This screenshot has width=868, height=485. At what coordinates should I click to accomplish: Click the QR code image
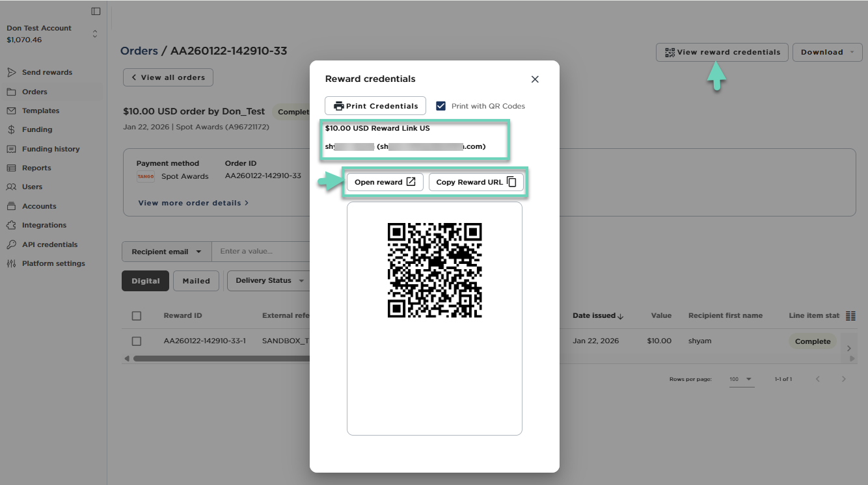click(435, 270)
